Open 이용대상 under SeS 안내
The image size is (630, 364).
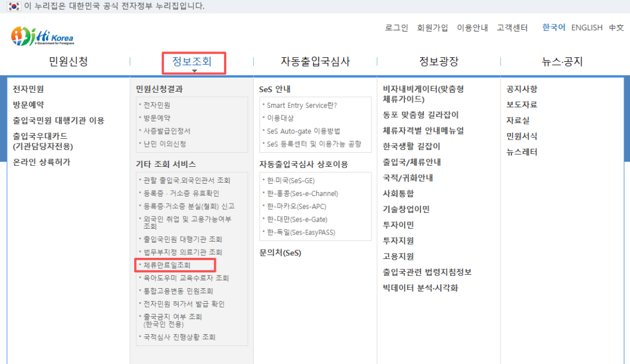coord(280,118)
